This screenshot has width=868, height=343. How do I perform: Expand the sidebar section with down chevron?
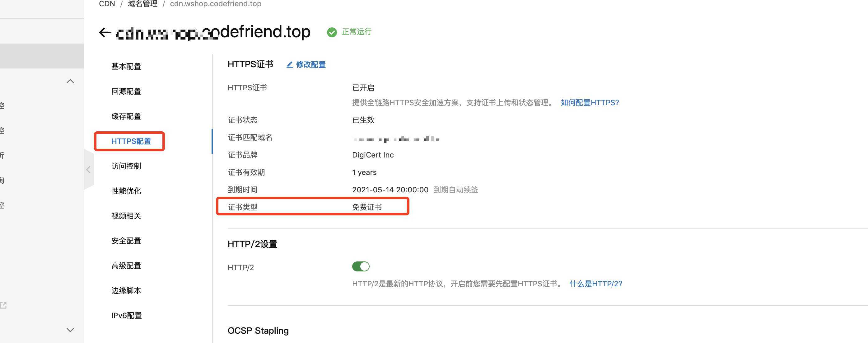(x=70, y=330)
